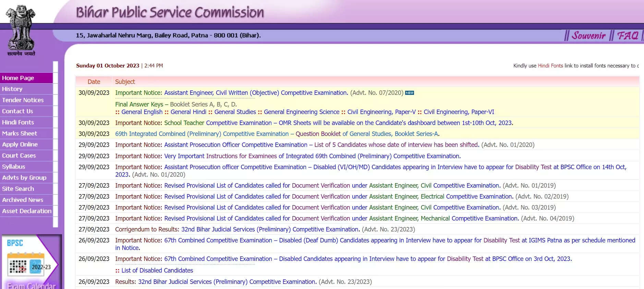This screenshot has height=289, width=644.
Task: Click the 'Final Answer Keys' text
Action: coord(139,104)
